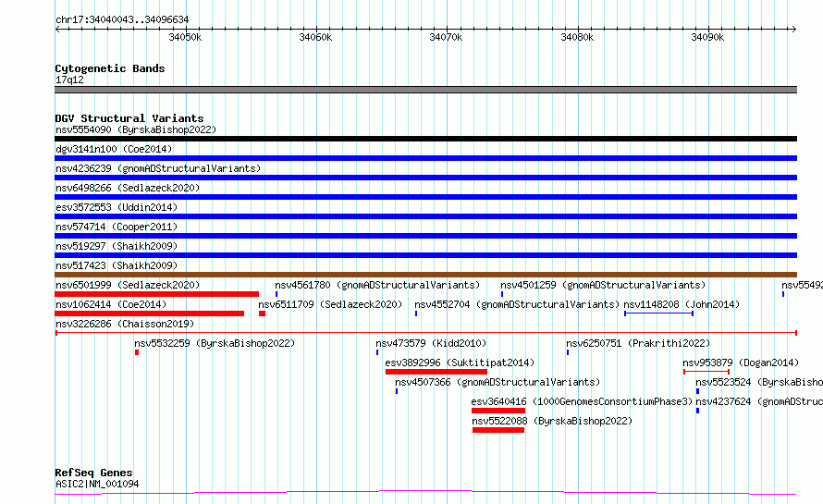Open the nsv1148208 (John2014) label
Screen dimensions: 823x504
pyautogui.click(x=682, y=304)
